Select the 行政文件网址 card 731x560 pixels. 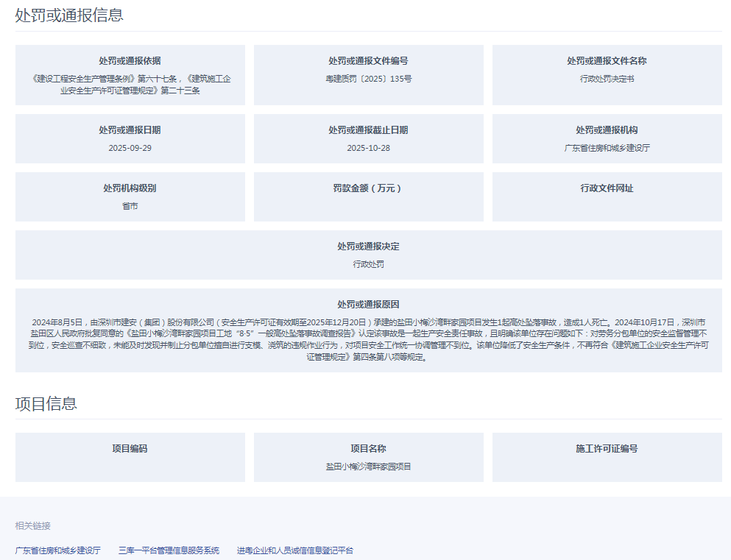(x=607, y=196)
